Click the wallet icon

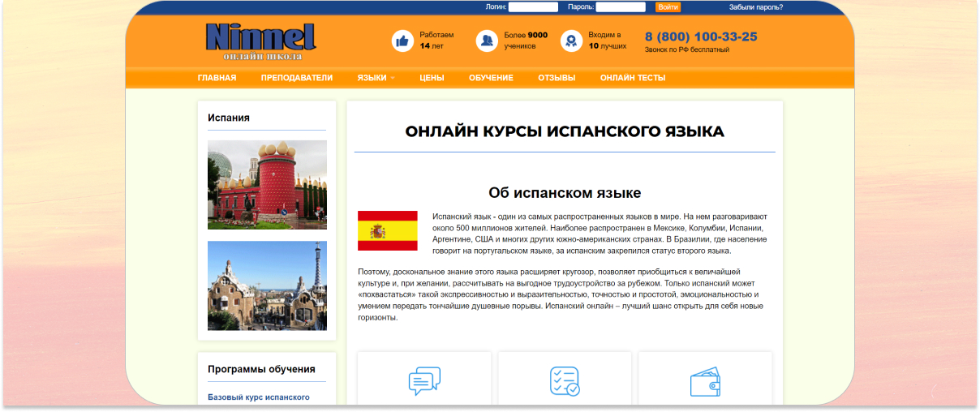(x=704, y=382)
